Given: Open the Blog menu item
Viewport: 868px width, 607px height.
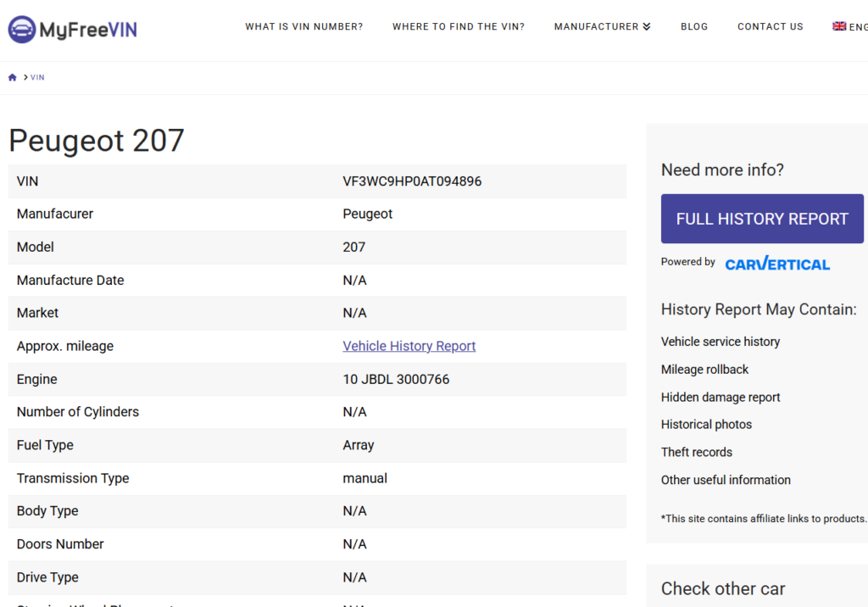Looking at the screenshot, I should (x=693, y=26).
